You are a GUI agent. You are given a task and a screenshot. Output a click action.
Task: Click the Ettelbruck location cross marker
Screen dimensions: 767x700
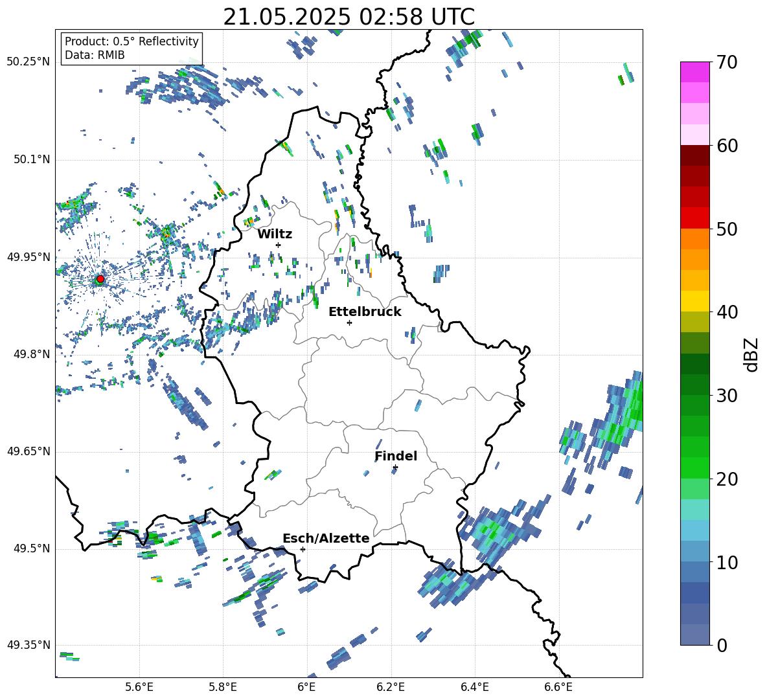tap(349, 322)
